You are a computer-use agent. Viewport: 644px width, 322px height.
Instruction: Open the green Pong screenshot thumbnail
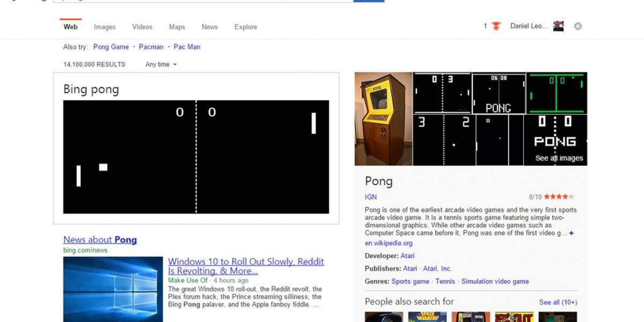(557, 93)
